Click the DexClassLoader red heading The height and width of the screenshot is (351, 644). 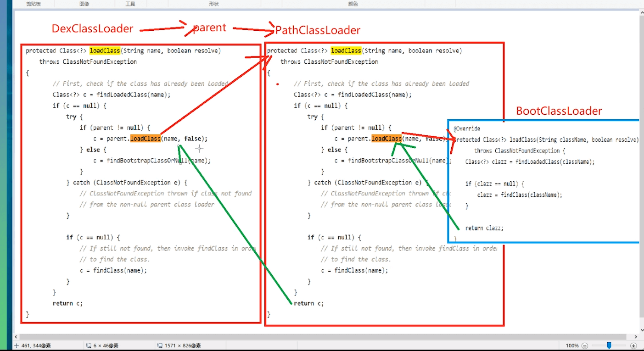[x=92, y=28]
